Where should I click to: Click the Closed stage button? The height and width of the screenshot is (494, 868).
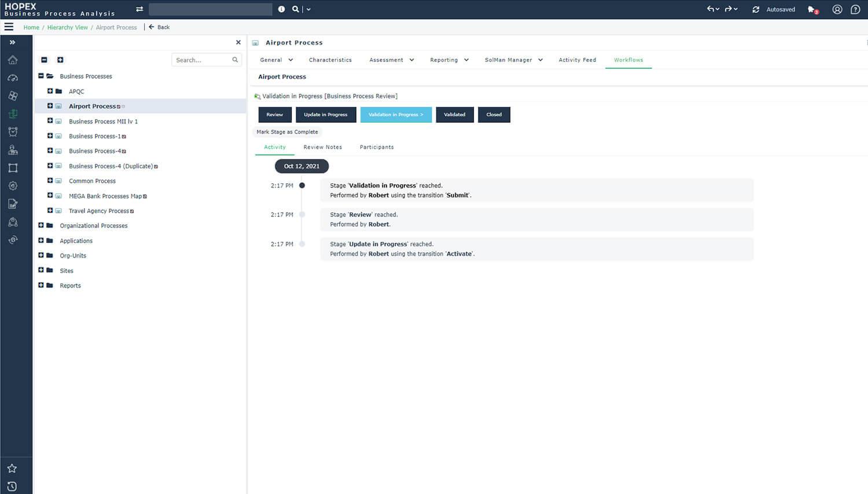[494, 115]
